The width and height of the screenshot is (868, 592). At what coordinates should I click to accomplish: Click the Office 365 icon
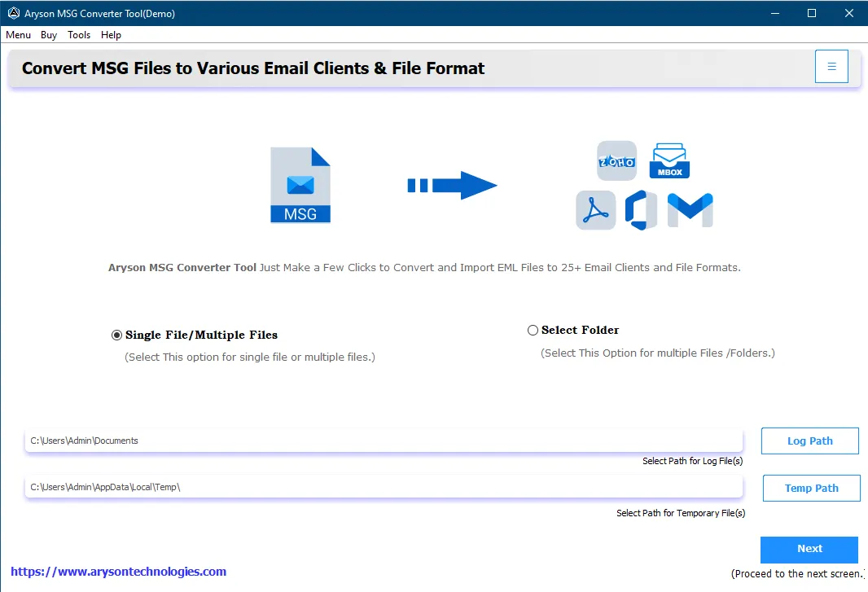pyautogui.click(x=641, y=210)
